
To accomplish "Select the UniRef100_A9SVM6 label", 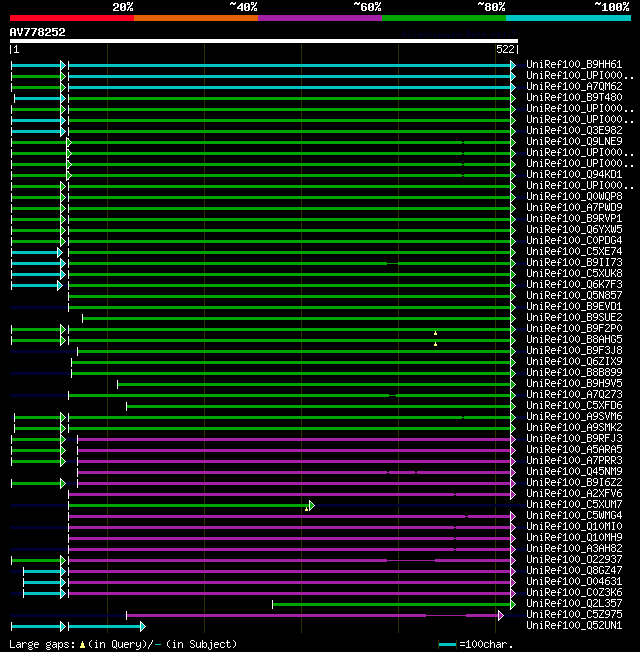I will click(574, 417).
